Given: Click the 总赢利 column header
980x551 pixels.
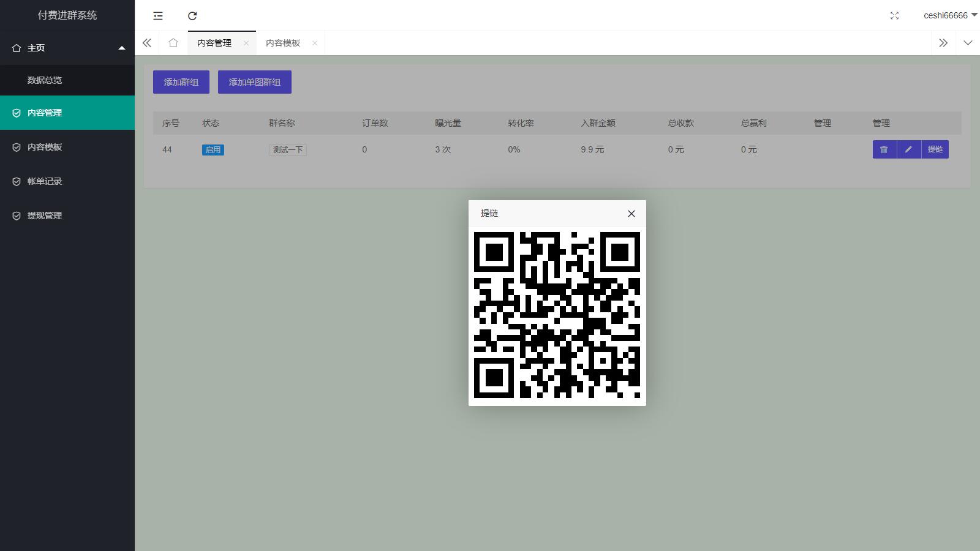Looking at the screenshot, I should click(754, 123).
